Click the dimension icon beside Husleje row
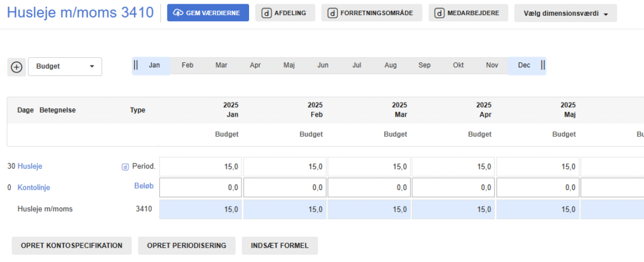Image resolution: width=644 pixels, height=262 pixels. [125, 167]
